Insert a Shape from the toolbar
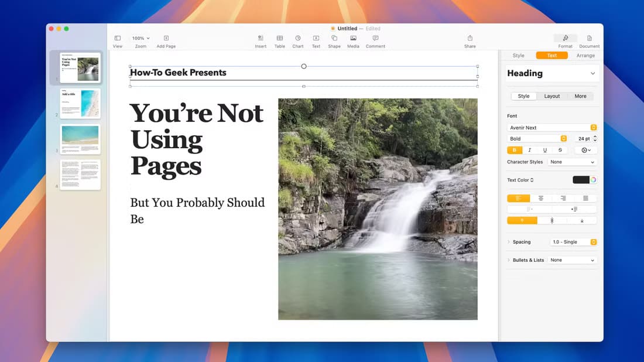 (x=334, y=38)
